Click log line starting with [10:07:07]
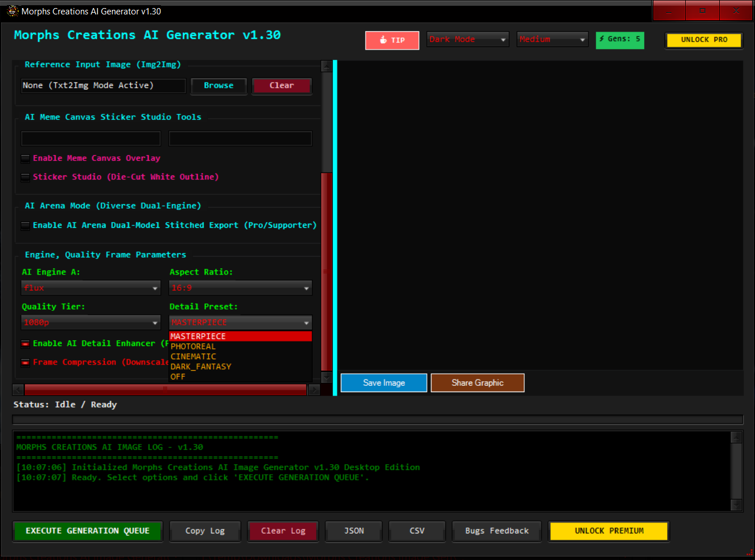Viewport: 755px width, 560px height. pos(193,478)
